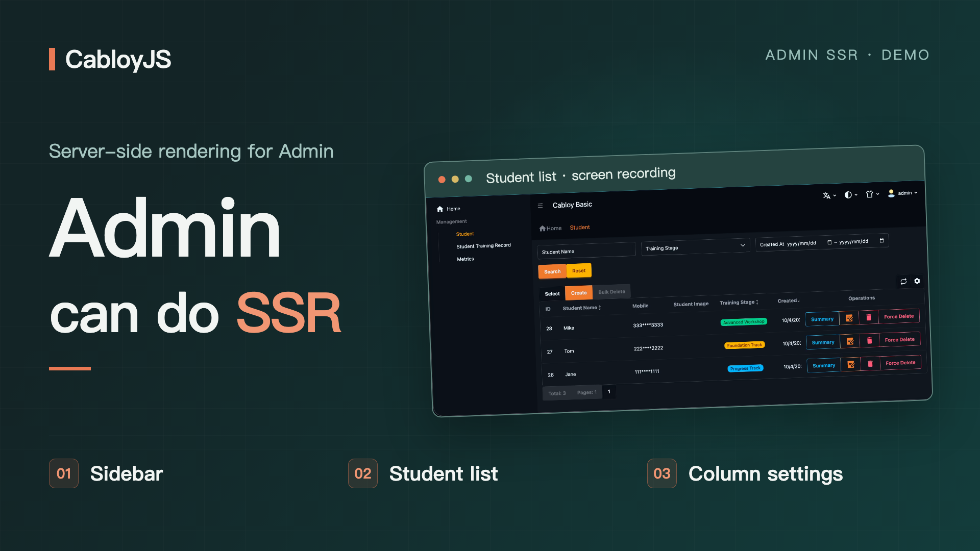Sort by Training Stage column
This screenshot has height=551, width=980.
pyautogui.click(x=739, y=303)
